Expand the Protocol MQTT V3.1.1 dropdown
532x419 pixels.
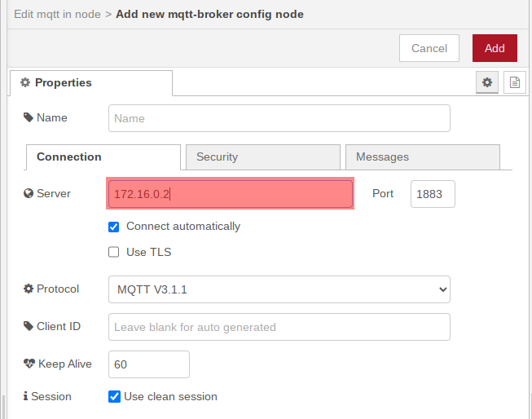(279, 289)
